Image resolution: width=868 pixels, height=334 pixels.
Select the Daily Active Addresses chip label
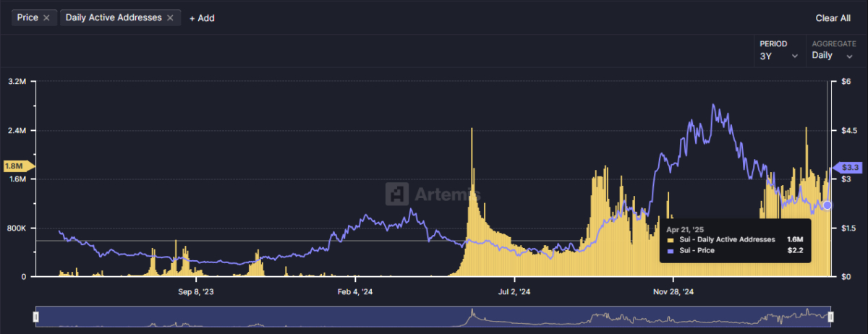(x=113, y=18)
